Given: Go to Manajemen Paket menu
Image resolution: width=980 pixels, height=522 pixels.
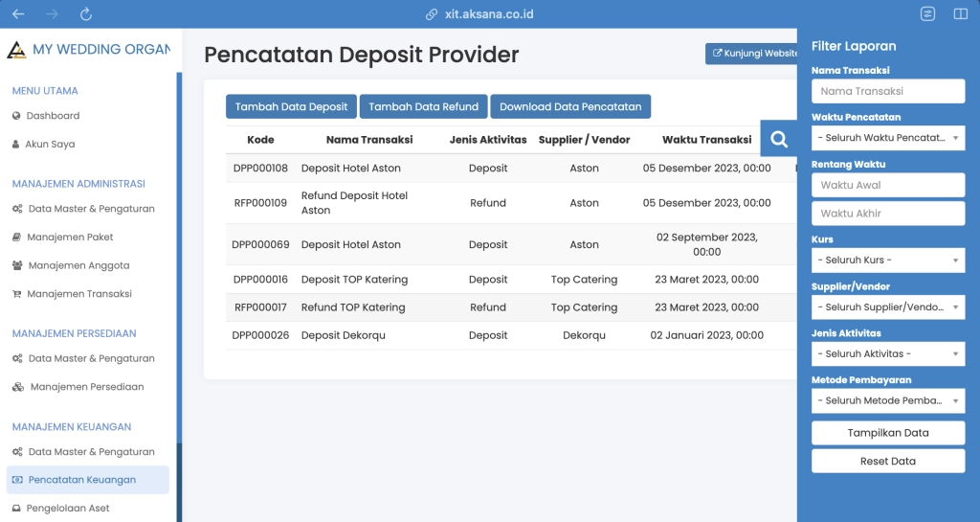Looking at the screenshot, I should pos(70,238).
